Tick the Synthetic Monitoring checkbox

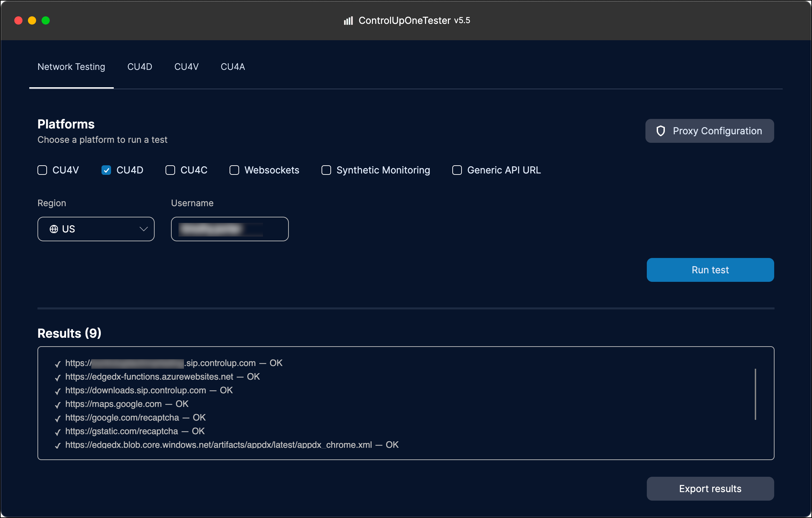click(x=326, y=170)
